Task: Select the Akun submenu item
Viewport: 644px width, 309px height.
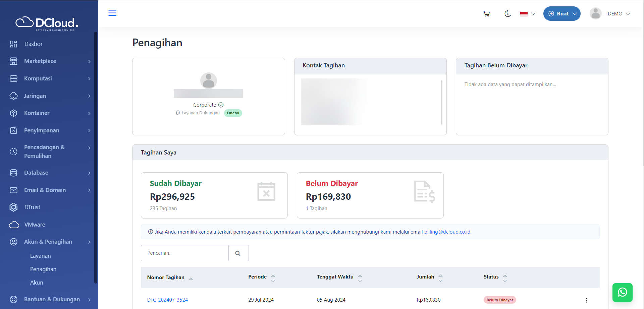Action: (x=37, y=283)
